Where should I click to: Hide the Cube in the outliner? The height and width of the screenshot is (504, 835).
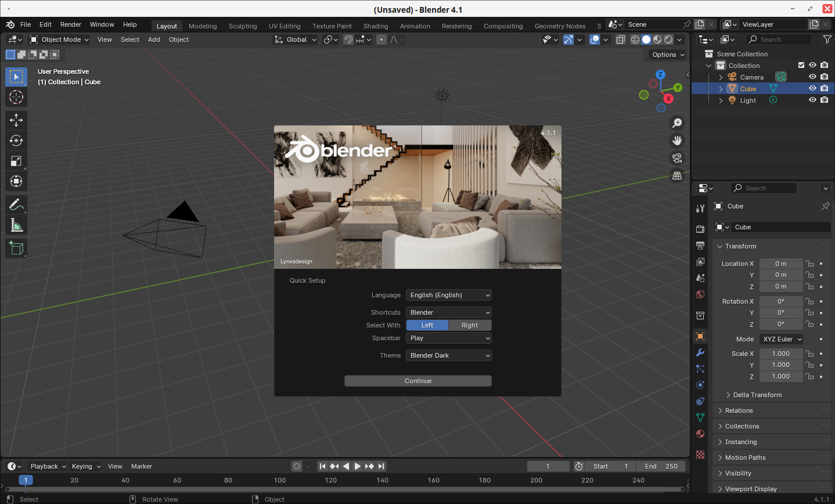click(x=812, y=89)
